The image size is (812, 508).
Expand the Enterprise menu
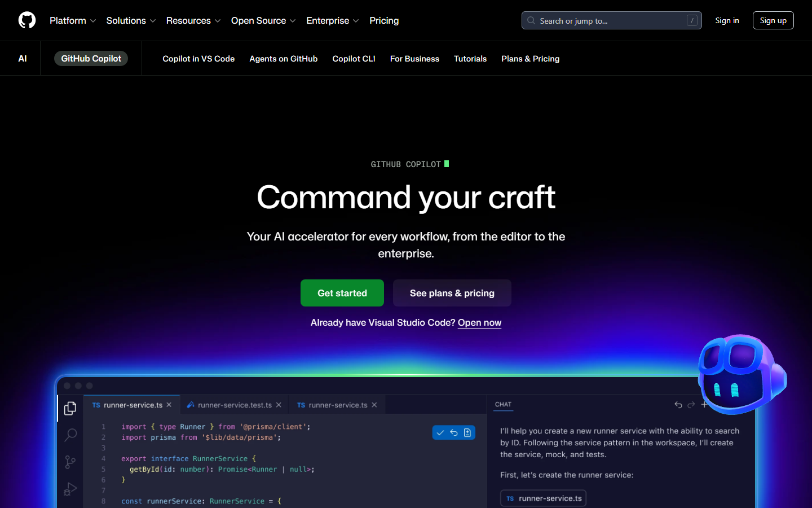tap(333, 20)
